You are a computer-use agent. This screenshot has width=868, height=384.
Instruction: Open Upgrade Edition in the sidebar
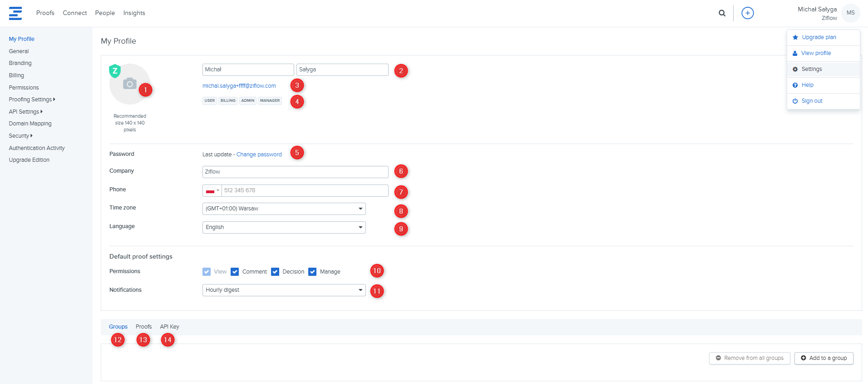[x=29, y=160]
